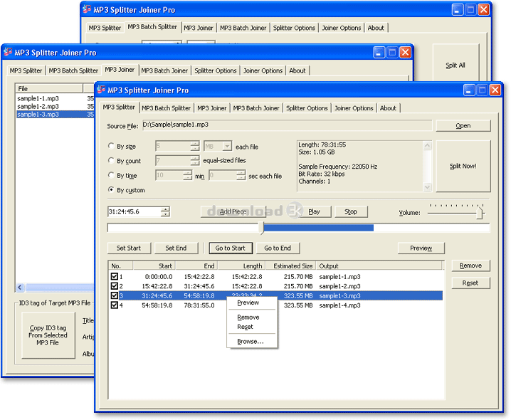Click the Remove button beside the list
Image resolution: width=511 pixels, height=420 pixels.
tap(470, 266)
